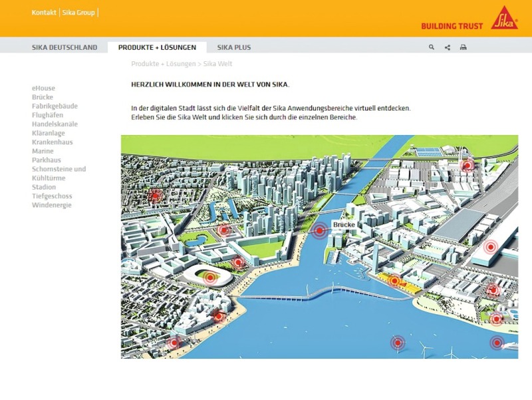Click the Sika Welt breadcrumb

point(218,64)
